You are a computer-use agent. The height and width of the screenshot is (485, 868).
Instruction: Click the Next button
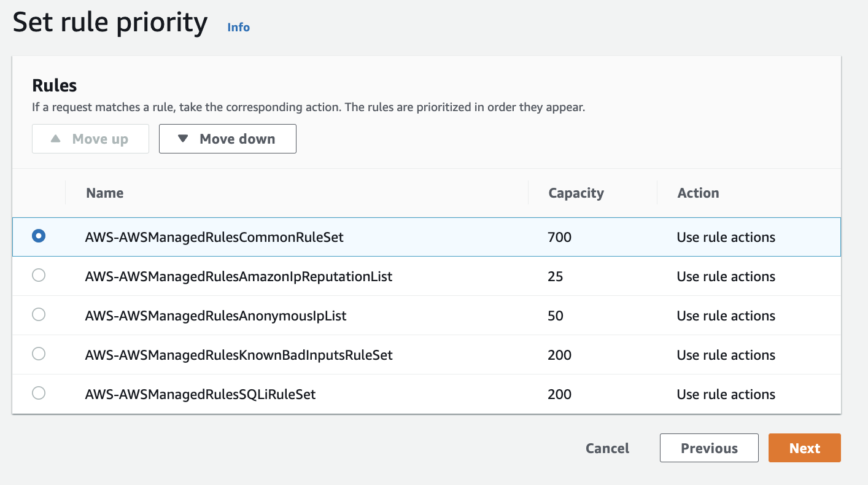point(804,448)
